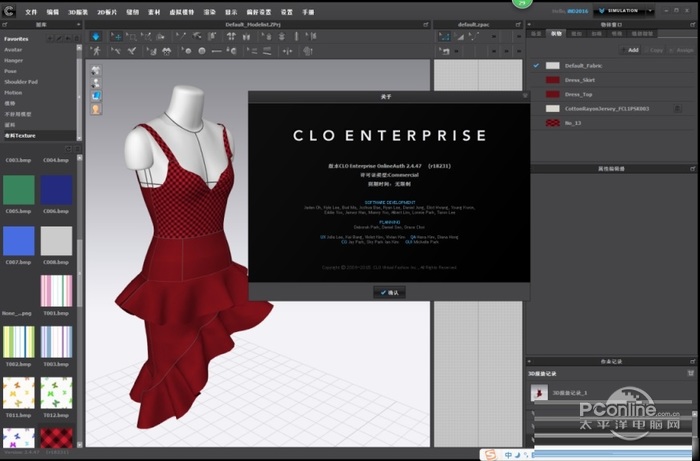Expand the Shoulder Pad library folder

(x=21, y=81)
